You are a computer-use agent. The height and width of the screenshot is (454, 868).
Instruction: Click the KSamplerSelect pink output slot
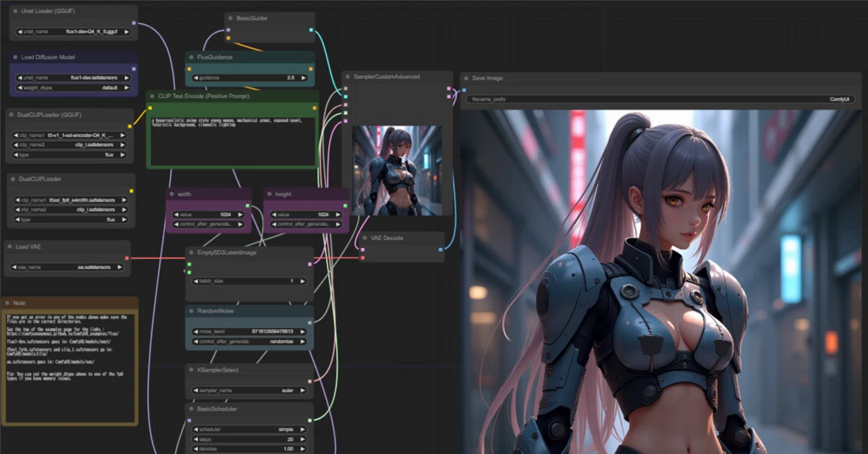(310, 381)
